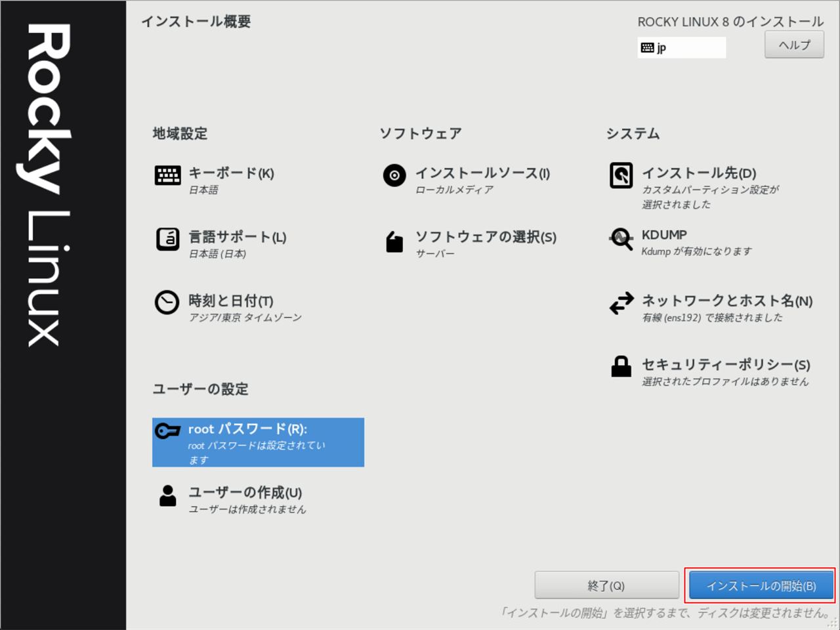Image resolution: width=840 pixels, height=630 pixels.
Task: Click the disc icon for インストールソース
Action: [x=394, y=175]
